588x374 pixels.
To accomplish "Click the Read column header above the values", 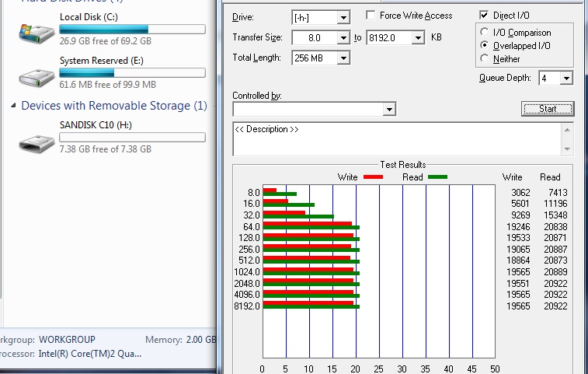I will (550, 177).
